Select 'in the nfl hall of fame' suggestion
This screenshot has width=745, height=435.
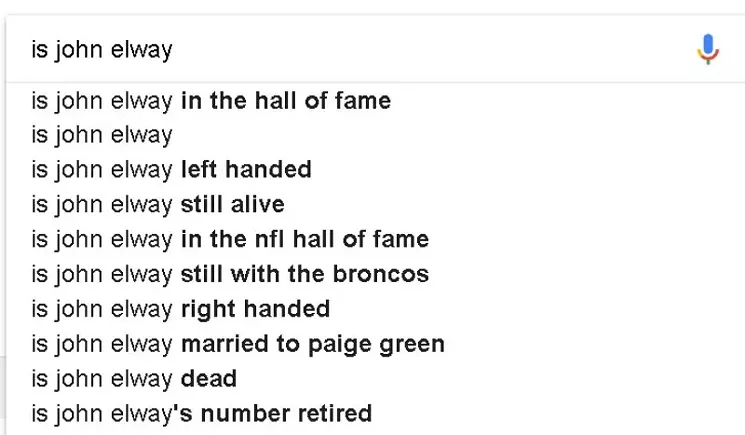point(375,239)
